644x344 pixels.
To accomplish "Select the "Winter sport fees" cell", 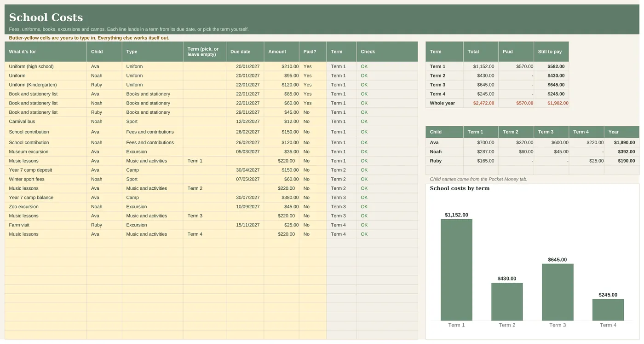I will [46, 179].
